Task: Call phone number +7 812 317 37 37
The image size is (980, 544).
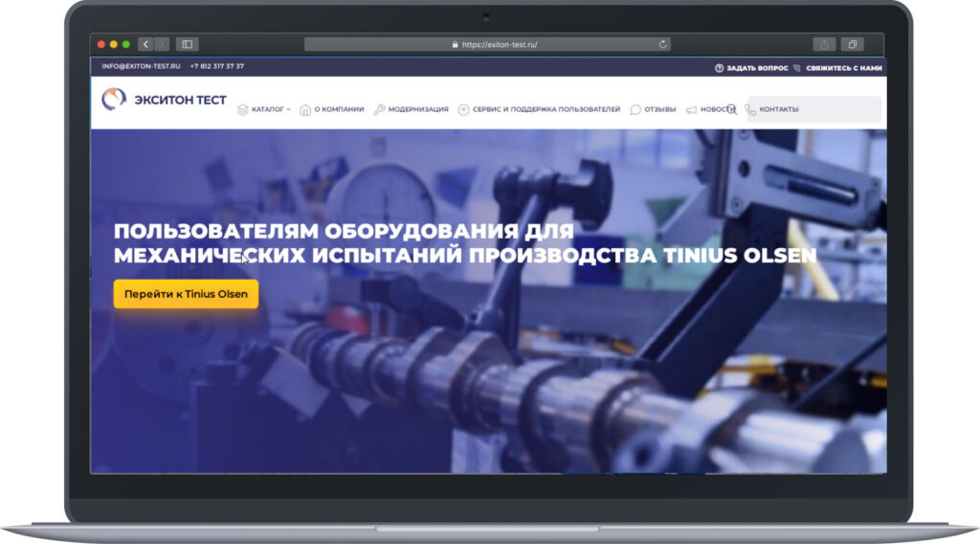Action: tap(217, 66)
